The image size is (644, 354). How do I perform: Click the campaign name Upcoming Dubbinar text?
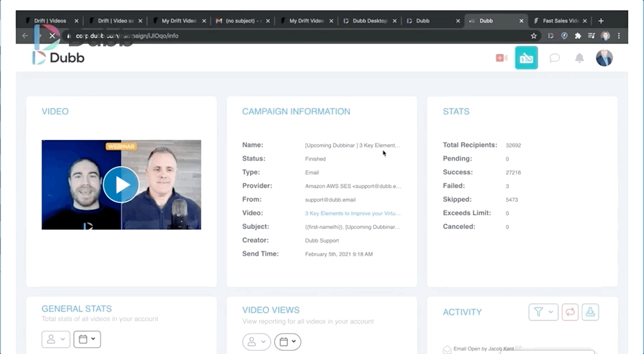352,145
